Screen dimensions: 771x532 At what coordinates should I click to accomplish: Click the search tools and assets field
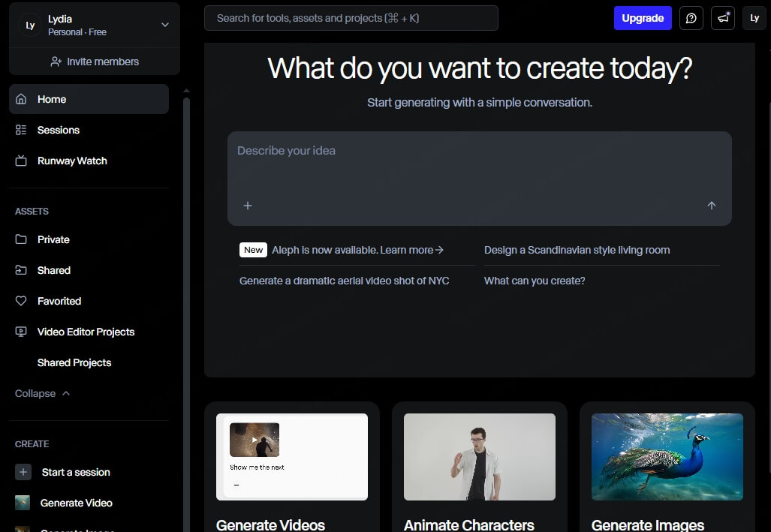pyautogui.click(x=351, y=18)
